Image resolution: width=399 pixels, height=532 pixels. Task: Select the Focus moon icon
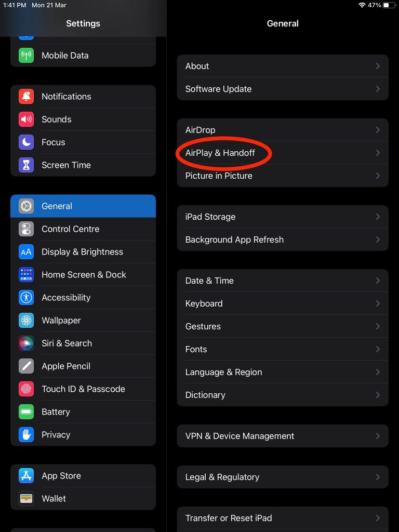tap(26, 142)
